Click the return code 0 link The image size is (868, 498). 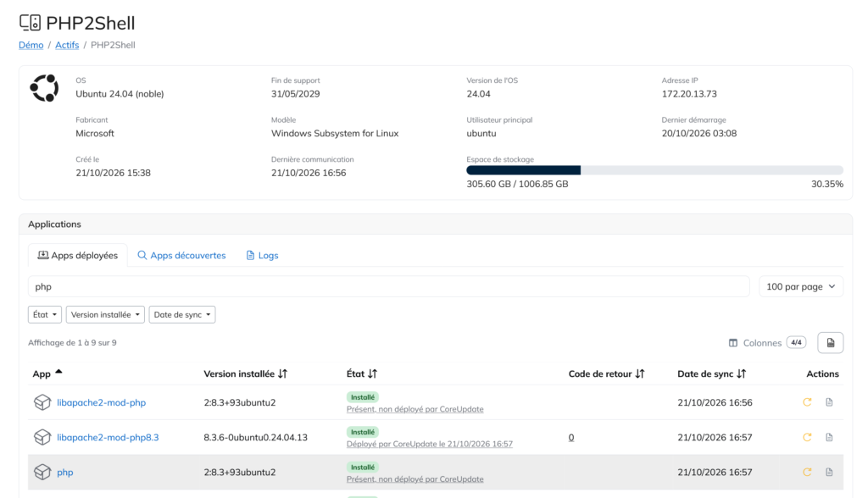tap(571, 437)
